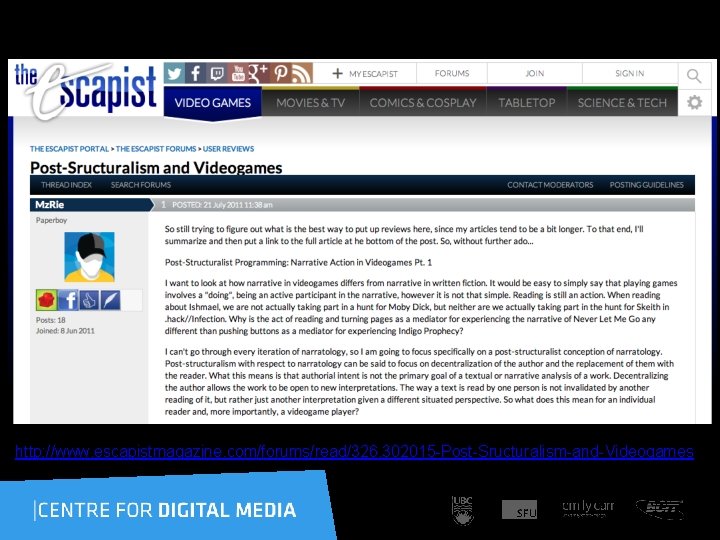Open MzRie's avatar picture
Viewport: 720px width, 540px height.
point(89,257)
